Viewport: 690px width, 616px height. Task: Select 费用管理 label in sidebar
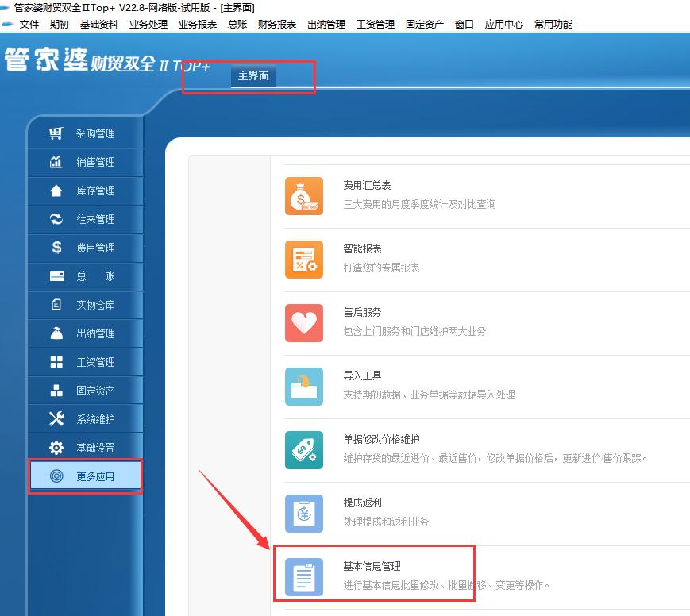coord(95,248)
